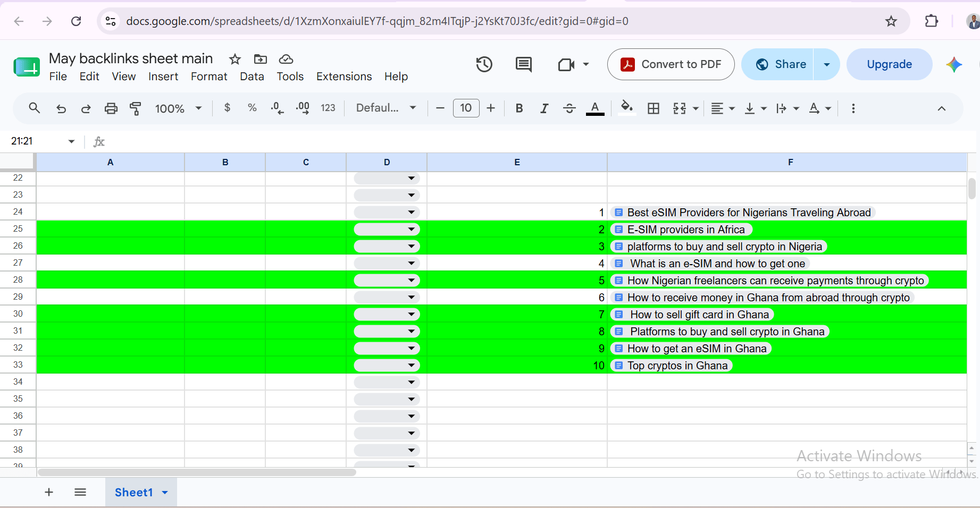The height and width of the screenshot is (508, 980).
Task: Open 'E-SIM providers in Africa' doc chip
Action: [681, 230]
